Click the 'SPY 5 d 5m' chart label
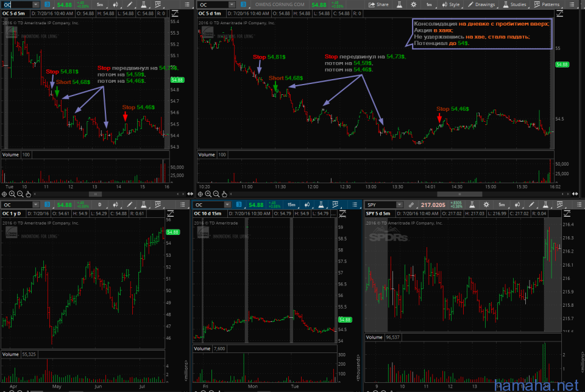 (x=378, y=214)
